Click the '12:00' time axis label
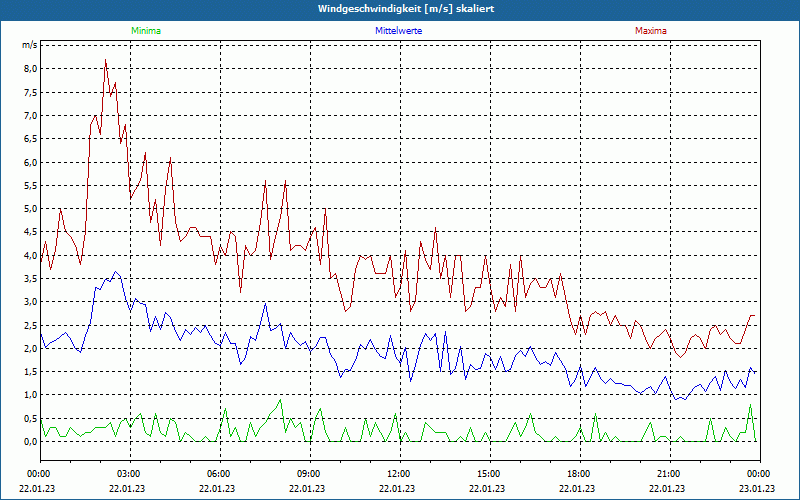This screenshot has height=500, width=800. click(x=397, y=474)
